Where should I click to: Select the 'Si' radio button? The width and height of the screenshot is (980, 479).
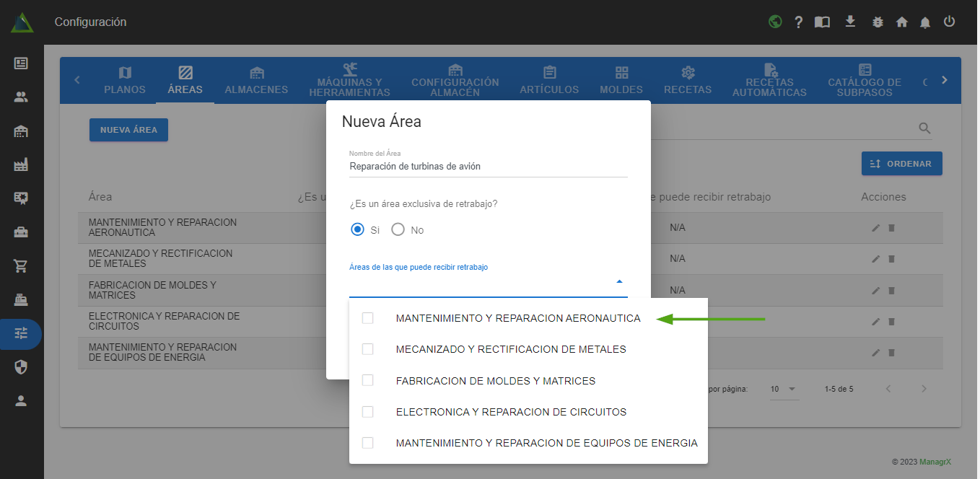[357, 230]
